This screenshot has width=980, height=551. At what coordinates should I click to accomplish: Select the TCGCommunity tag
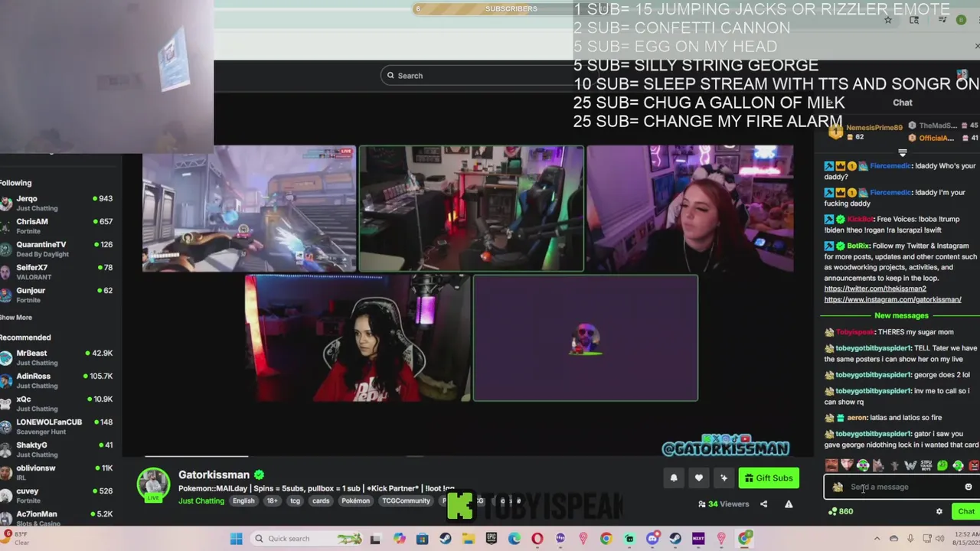point(406,501)
